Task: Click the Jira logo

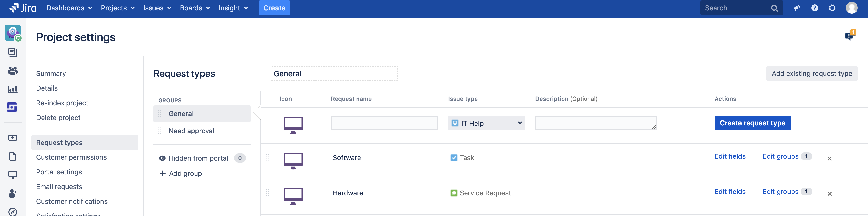Action: click(23, 8)
